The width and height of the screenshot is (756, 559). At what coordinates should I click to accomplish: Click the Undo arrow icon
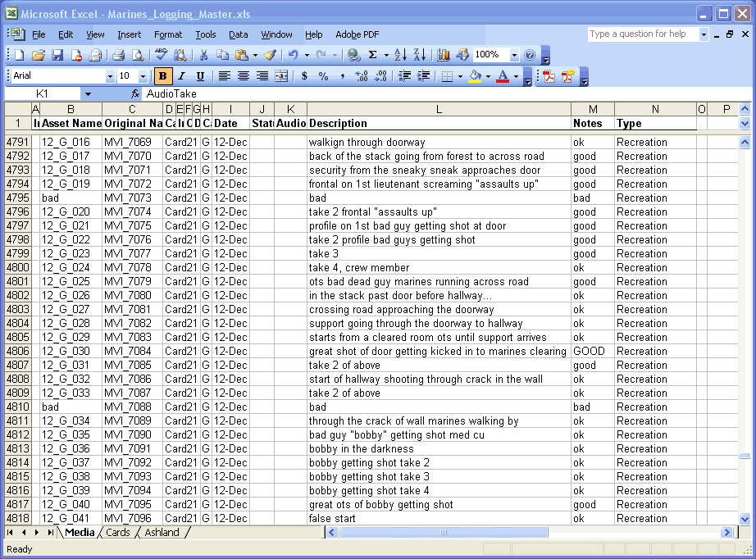pos(294,55)
